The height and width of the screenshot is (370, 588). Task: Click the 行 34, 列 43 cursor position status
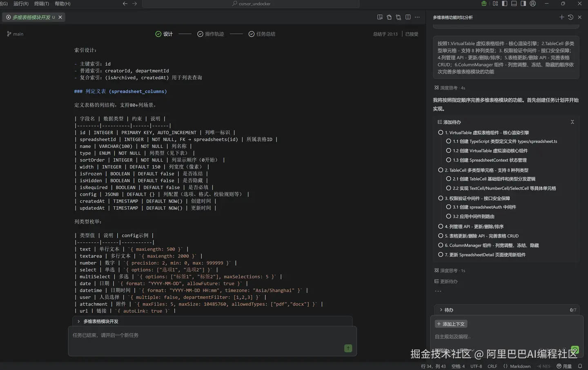(433, 366)
